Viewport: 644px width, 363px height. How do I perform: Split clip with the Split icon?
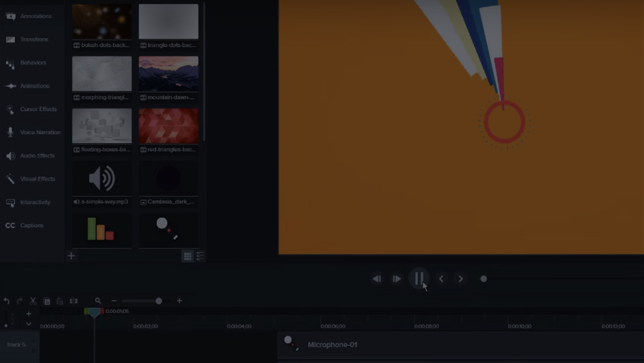click(73, 301)
